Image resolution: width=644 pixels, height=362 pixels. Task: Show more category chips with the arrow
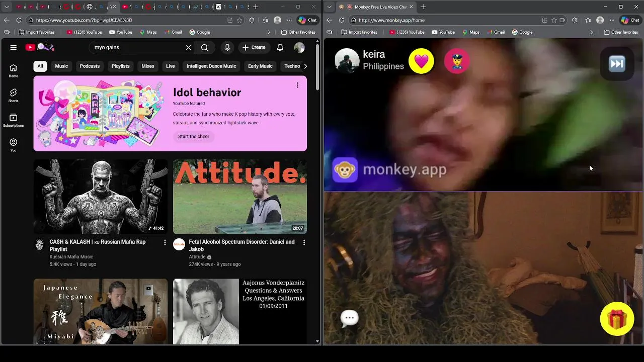[x=305, y=66]
